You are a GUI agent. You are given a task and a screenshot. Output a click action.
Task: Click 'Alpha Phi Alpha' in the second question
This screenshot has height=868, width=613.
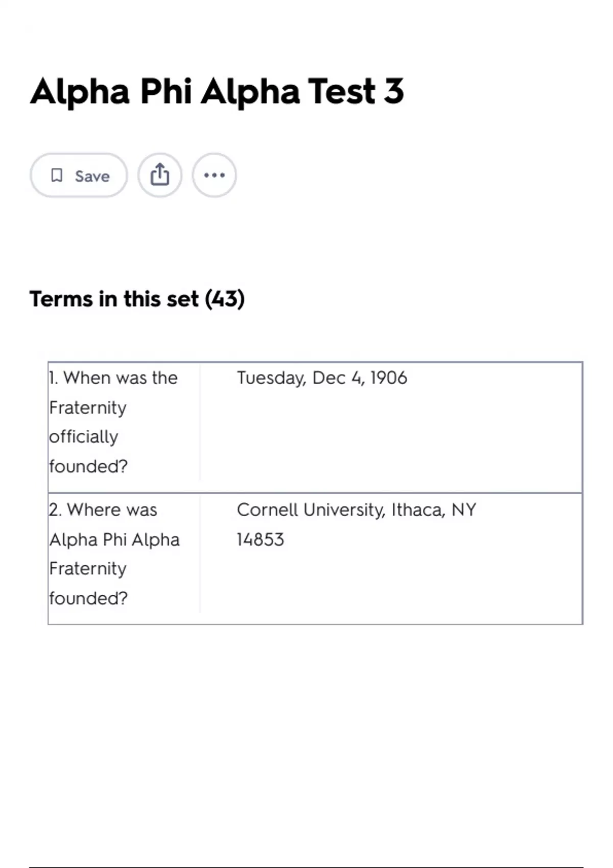[114, 540]
